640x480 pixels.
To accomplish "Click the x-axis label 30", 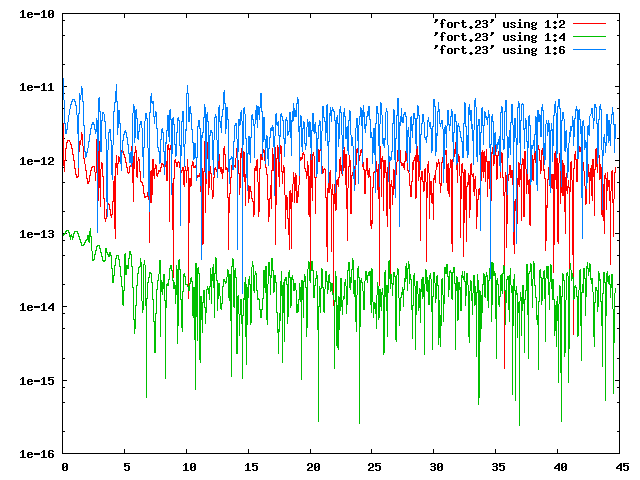I will (436, 467).
